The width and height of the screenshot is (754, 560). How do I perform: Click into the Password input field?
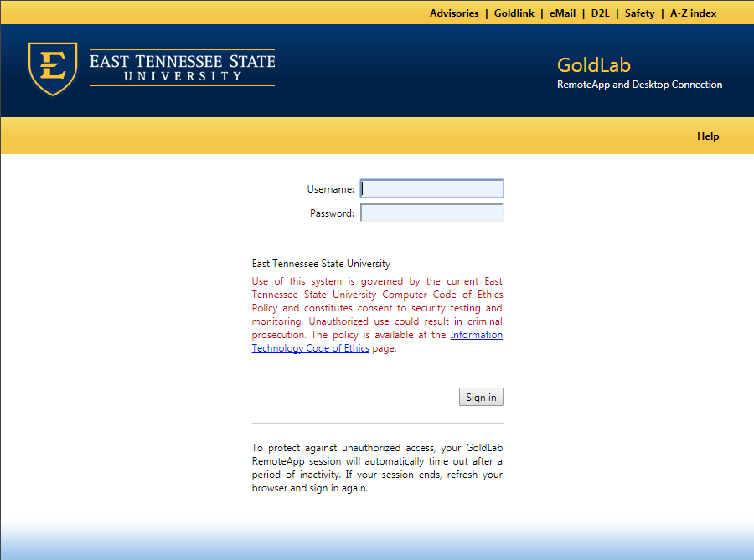pos(431,213)
